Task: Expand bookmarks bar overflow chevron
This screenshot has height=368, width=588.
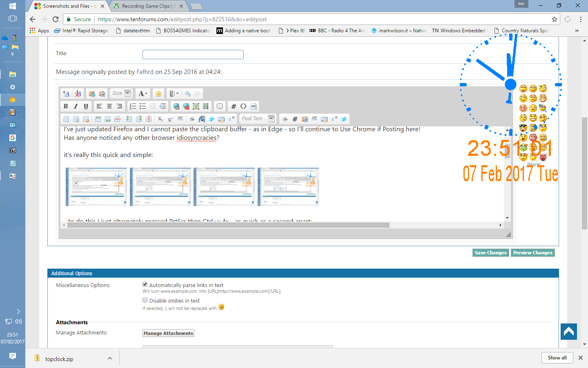Action: (577, 31)
